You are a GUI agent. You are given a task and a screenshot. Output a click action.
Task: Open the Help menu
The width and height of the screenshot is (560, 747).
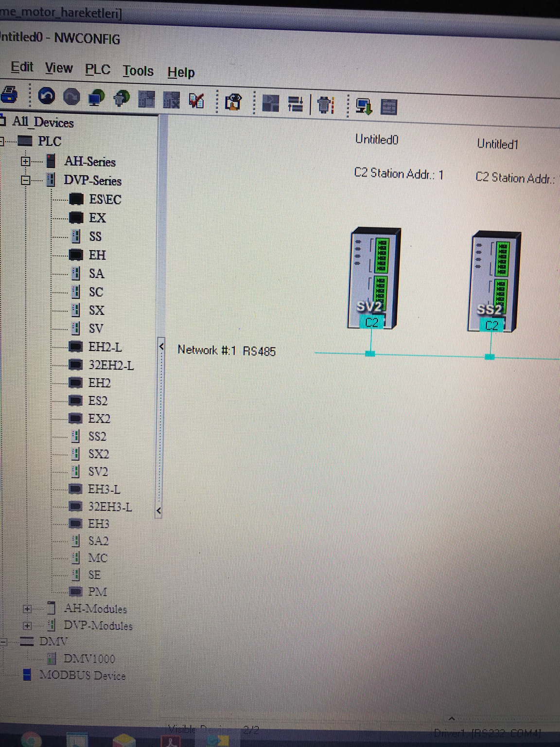[181, 72]
